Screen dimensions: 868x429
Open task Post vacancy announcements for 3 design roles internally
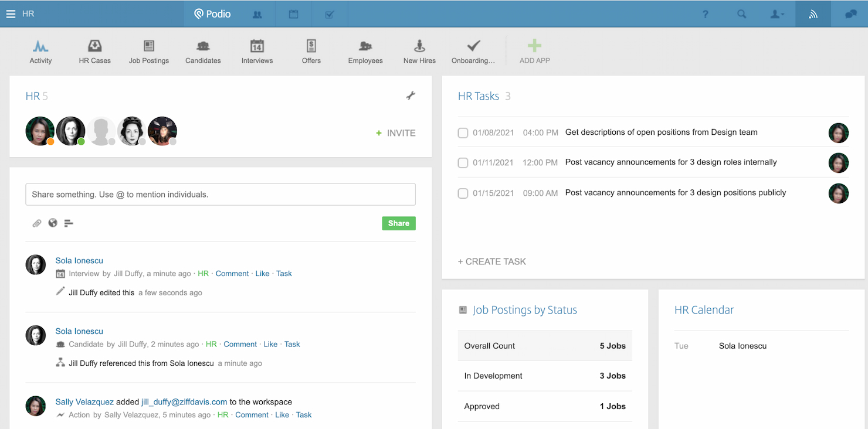[x=671, y=162]
